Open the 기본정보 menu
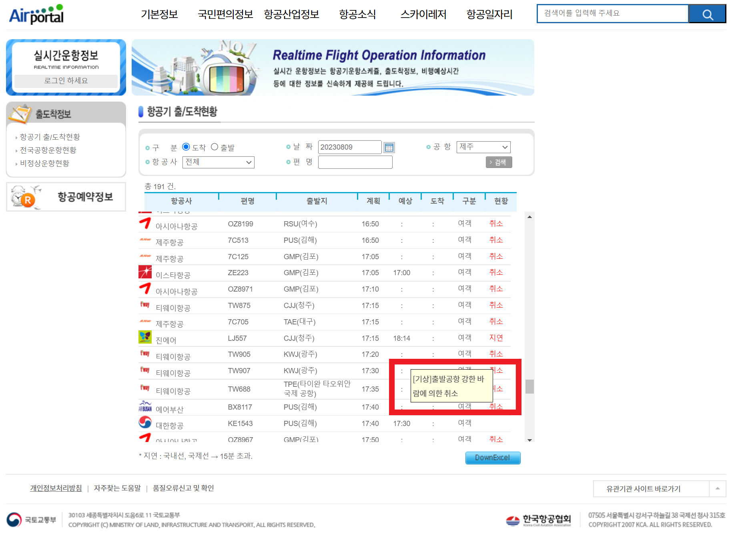The image size is (750, 560). (159, 14)
